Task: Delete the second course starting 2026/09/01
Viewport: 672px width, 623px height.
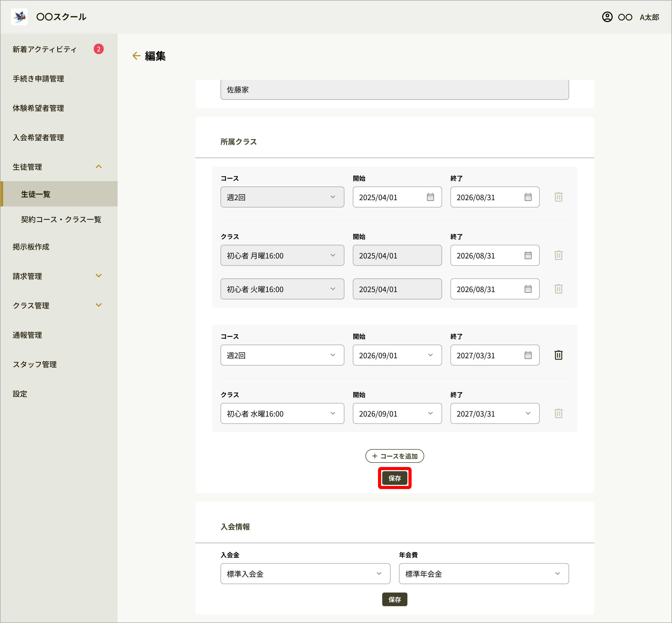Action: click(x=559, y=355)
